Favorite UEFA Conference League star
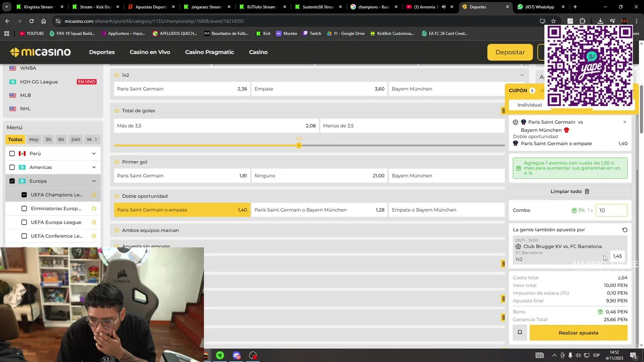 click(x=94, y=236)
